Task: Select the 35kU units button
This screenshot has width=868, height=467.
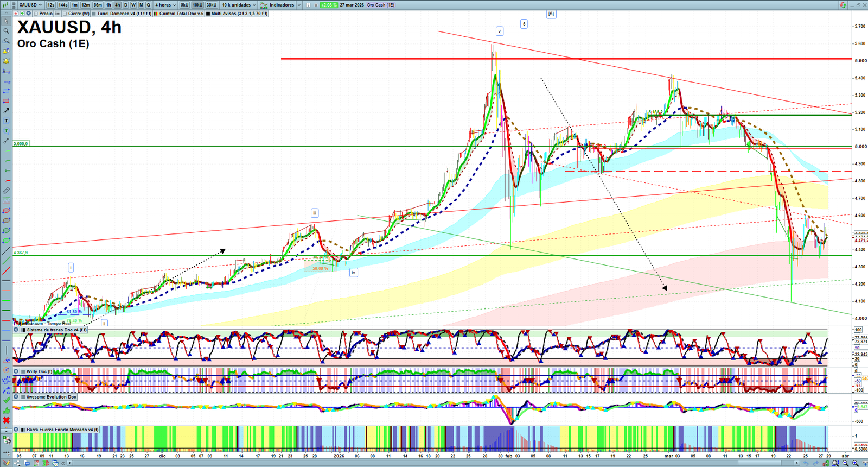Action: (212, 5)
